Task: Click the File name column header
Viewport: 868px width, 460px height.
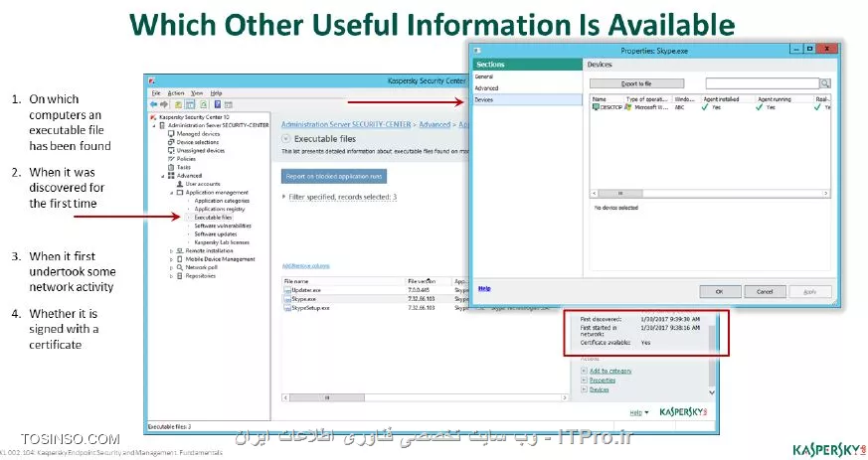Action: pyautogui.click(x=344, y=281)
